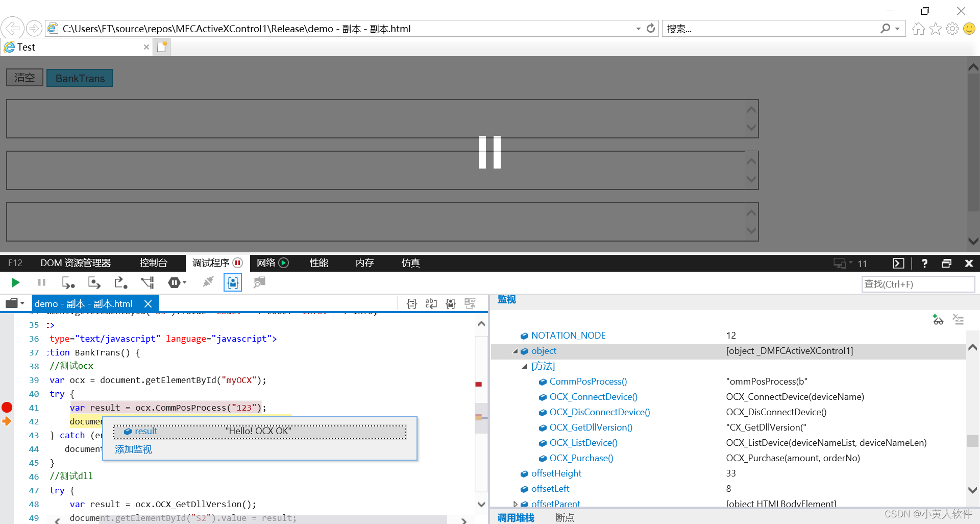Select the NOTATION_NODE watch row

[x=728, y=336]
